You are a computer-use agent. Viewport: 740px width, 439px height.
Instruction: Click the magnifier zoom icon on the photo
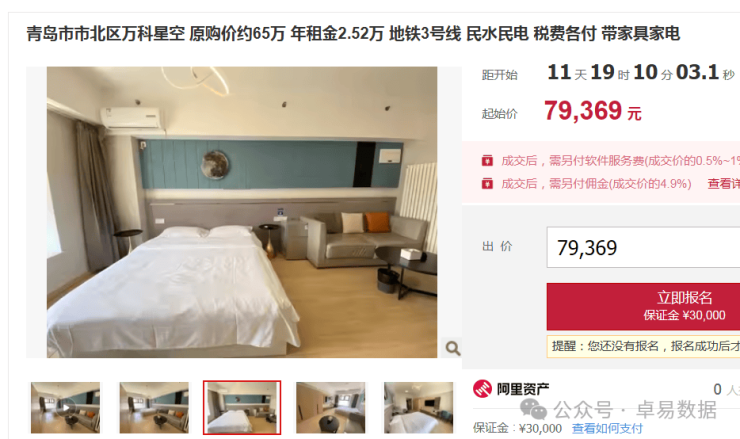point(453,348)
